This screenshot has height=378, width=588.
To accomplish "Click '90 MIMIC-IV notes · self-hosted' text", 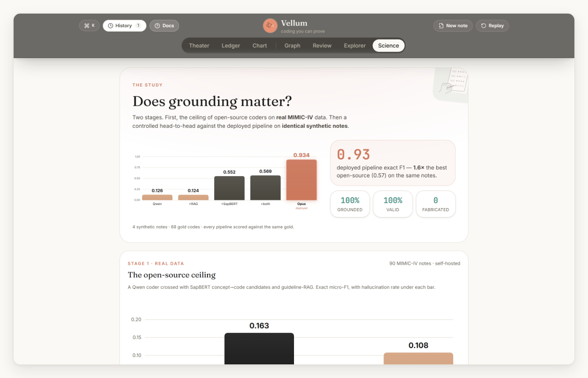I will point(425,263).
